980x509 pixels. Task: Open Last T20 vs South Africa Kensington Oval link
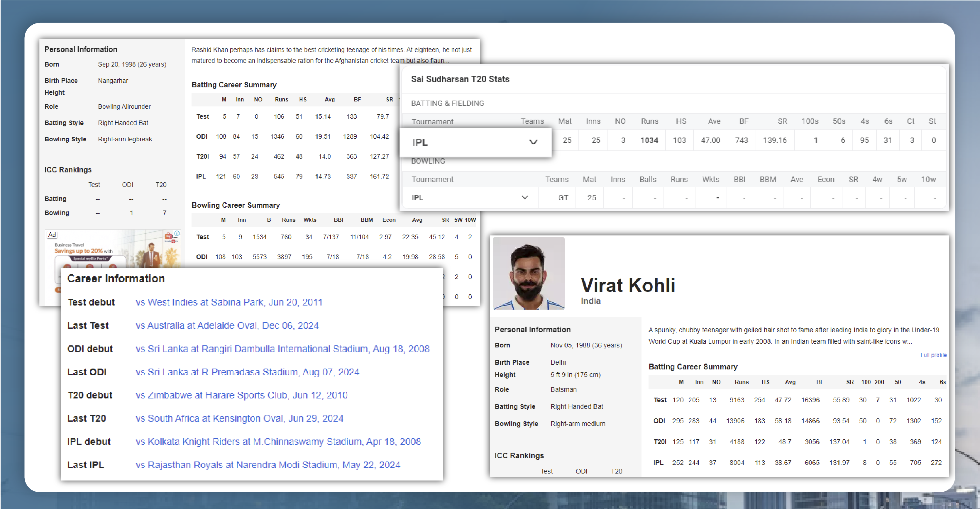point(240,418)
